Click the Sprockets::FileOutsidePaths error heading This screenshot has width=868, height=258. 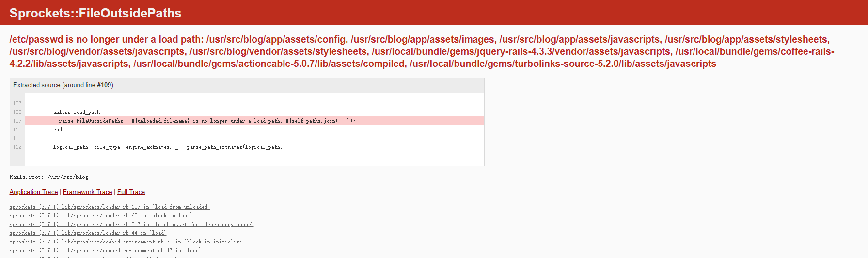95,13
